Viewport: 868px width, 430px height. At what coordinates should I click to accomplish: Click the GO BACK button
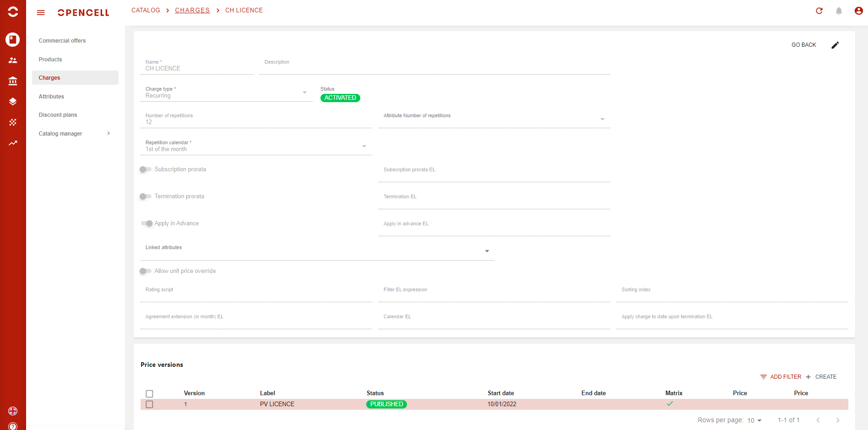pos(803,45)
